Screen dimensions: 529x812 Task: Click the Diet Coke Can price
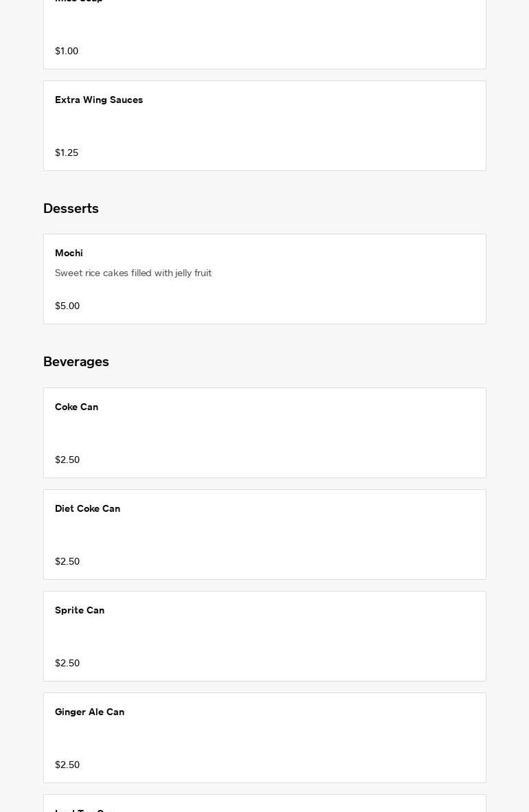[x=67, y=561]
